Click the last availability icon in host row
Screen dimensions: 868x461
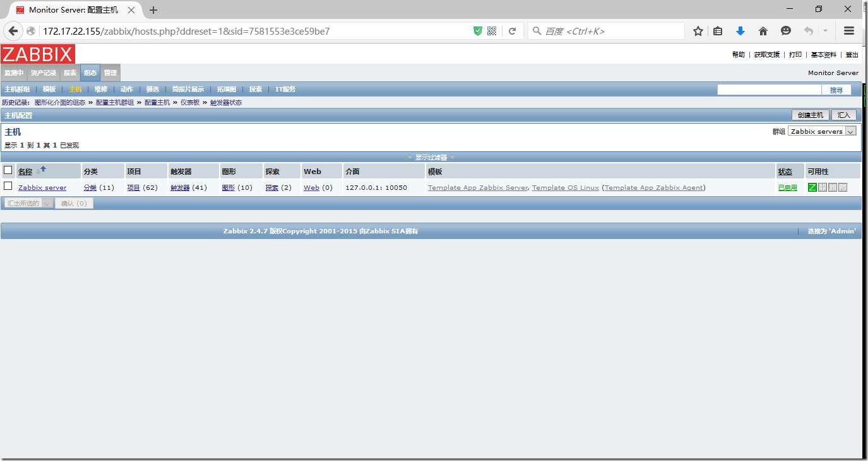[843, 187]
